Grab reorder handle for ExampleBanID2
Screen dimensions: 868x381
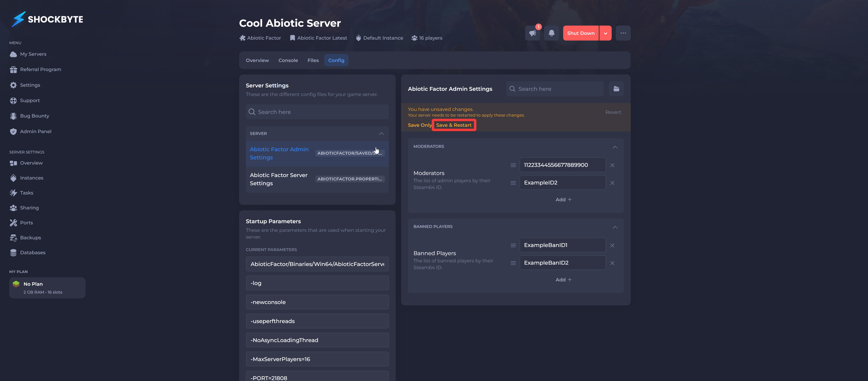click(513, 263)
